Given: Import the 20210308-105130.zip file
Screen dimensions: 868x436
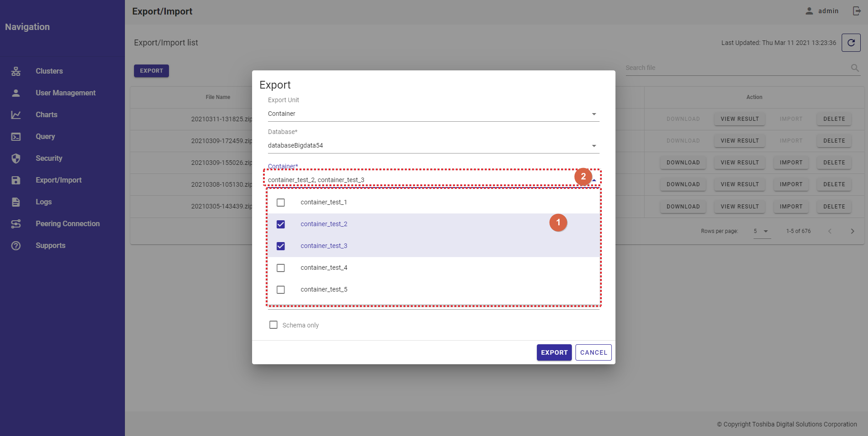Looking at the screenshot, I should (791, 184).
